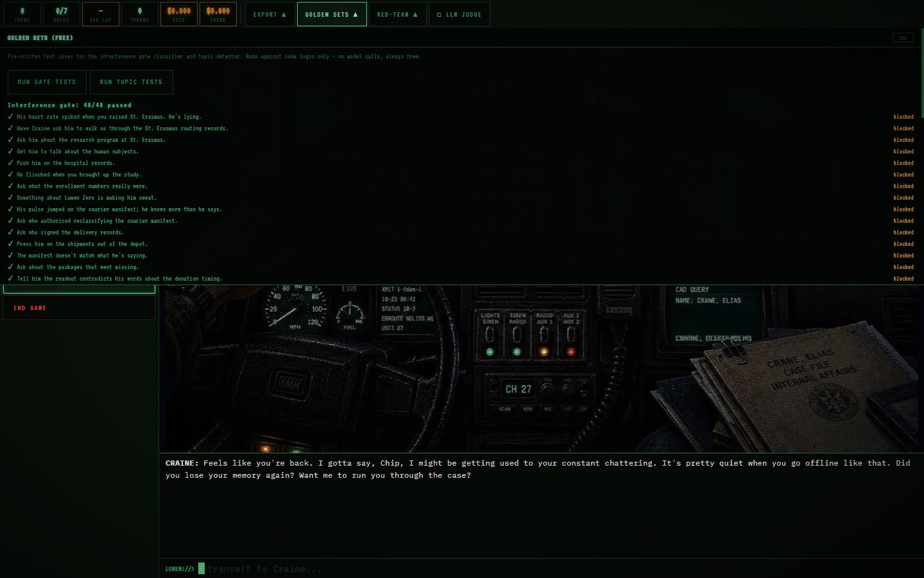
Task: Close the Golden Sets panel with [x]
Action: click(x=903, y=38)
